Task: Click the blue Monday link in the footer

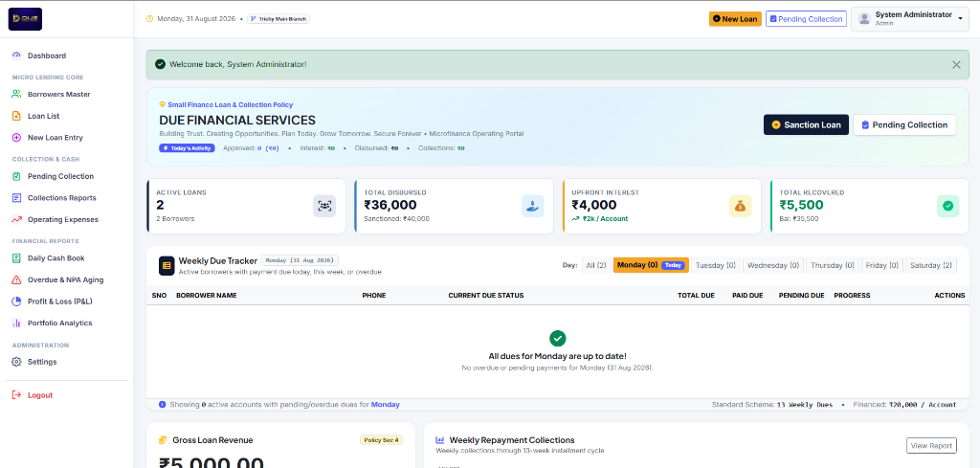Action: [385, 405]
